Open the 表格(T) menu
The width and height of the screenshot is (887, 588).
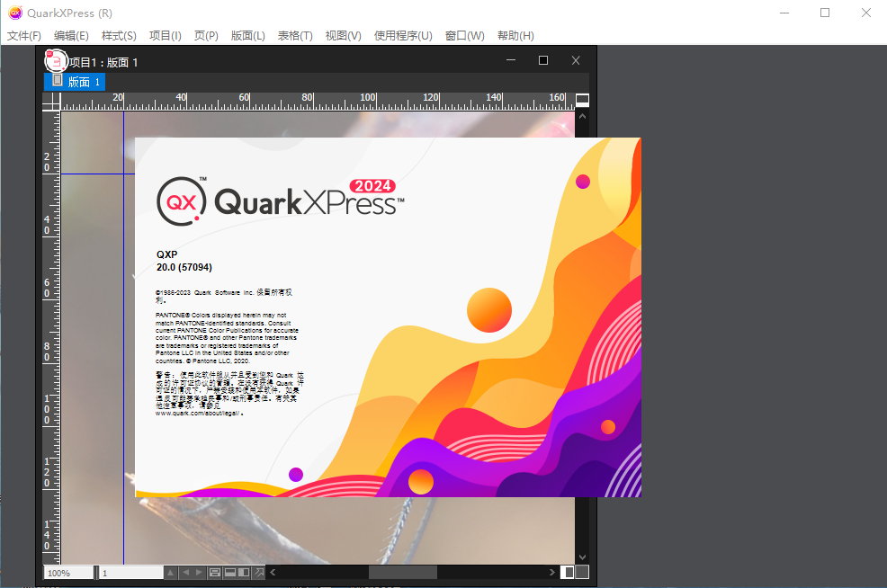point(295,36)
